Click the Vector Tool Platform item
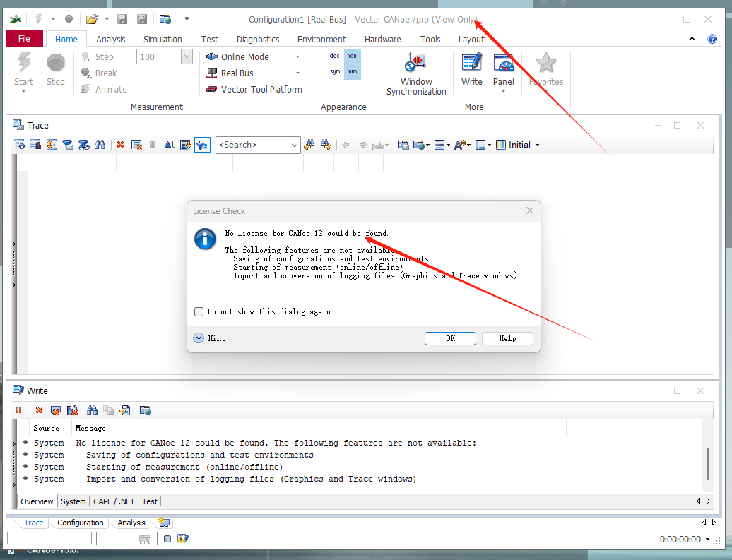This screenshot has width=732, height=560. click(254, 89)
